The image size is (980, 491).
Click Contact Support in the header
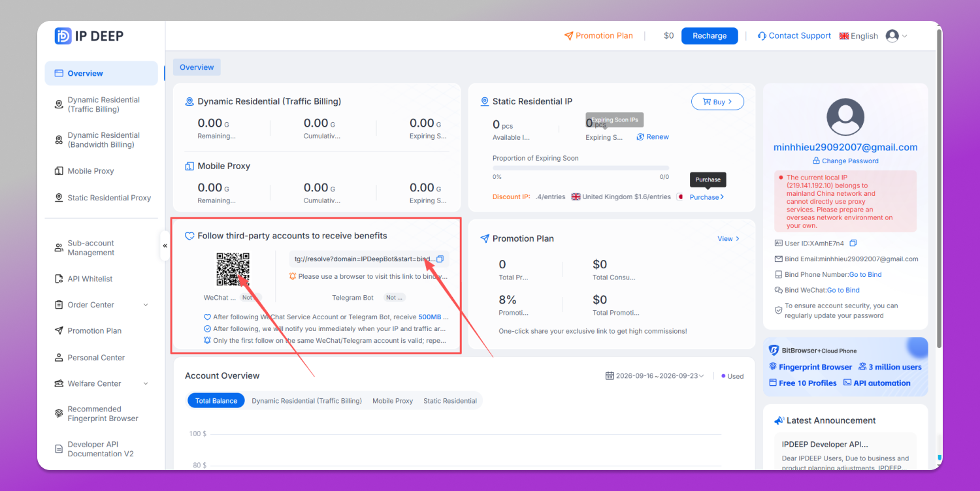click(x=794, y=36)
